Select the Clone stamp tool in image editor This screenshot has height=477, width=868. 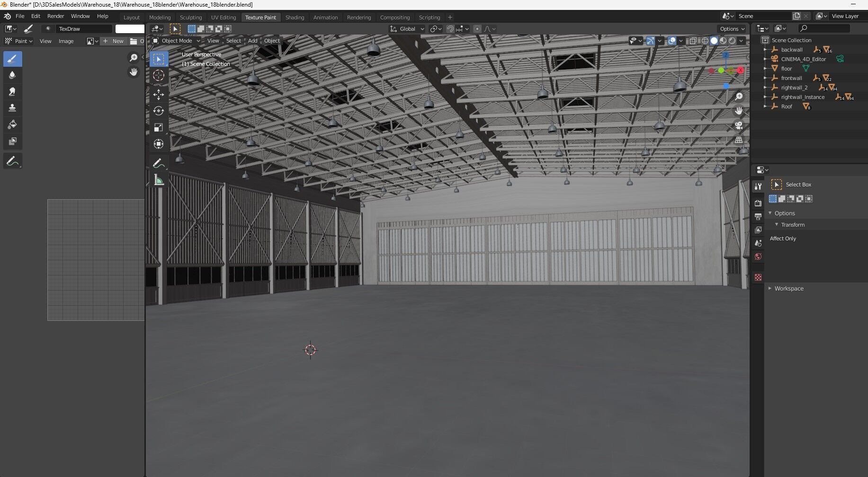(x=12, y=108)
